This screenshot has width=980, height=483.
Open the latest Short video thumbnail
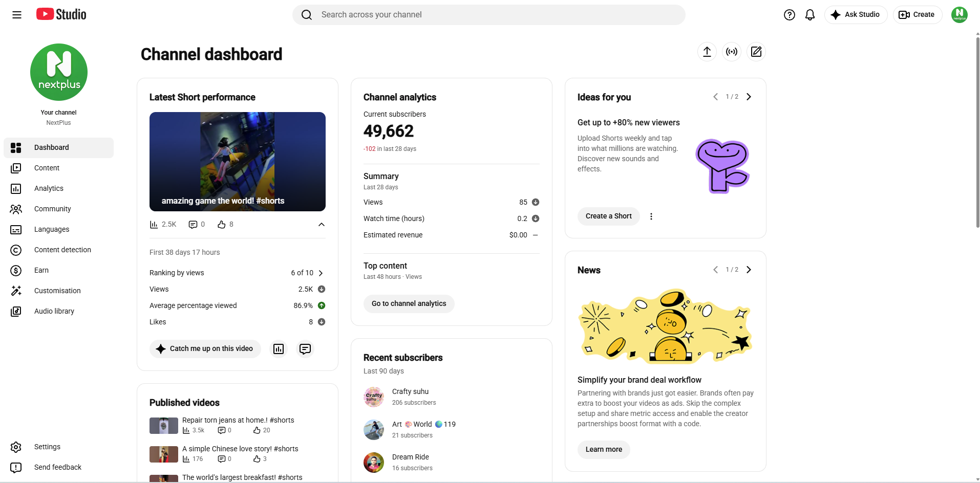pos(238,162)
